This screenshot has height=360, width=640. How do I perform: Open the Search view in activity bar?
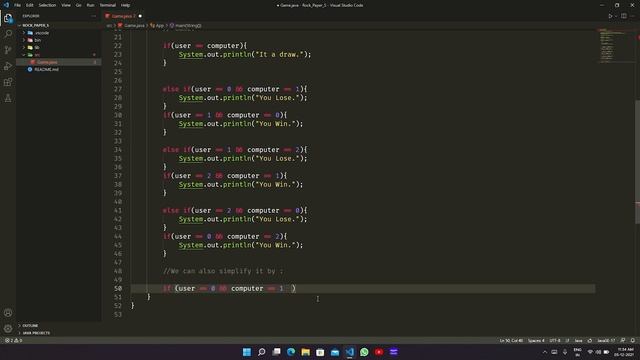(x=8, y=34)
